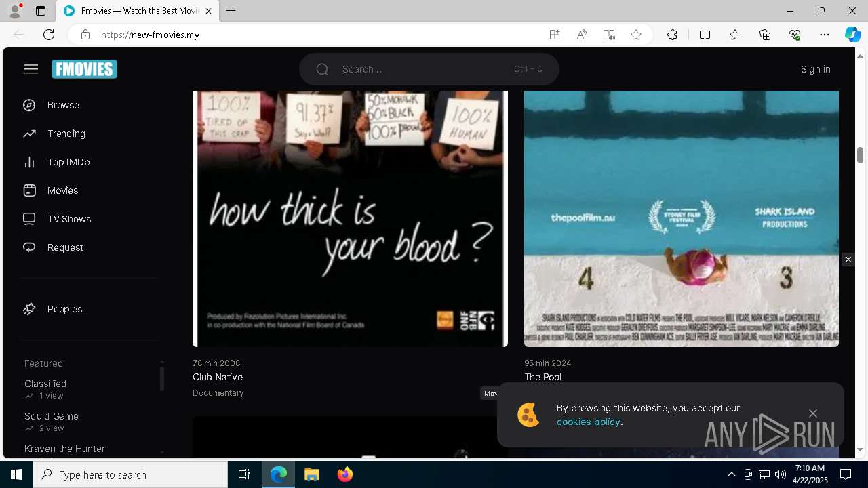Open Immersive reader icon
Screen dimensions: 868x488
609,35
